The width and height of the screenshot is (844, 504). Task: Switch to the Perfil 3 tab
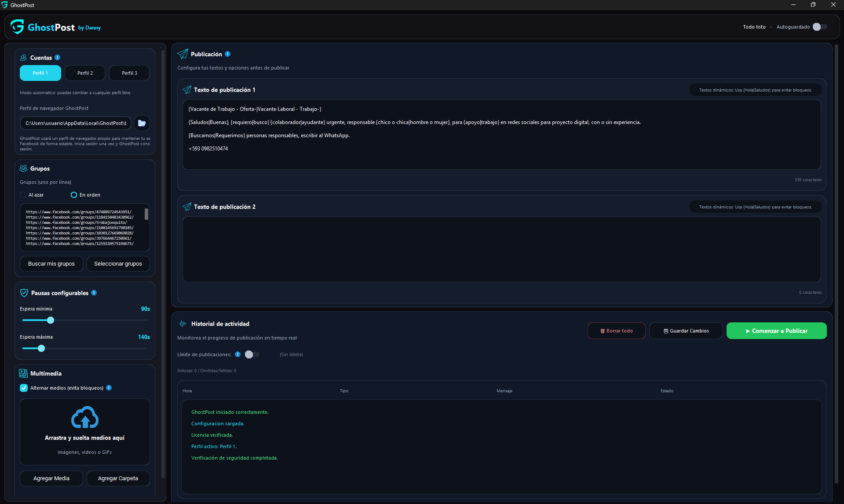pyautogui.click(x=129, y=73)
